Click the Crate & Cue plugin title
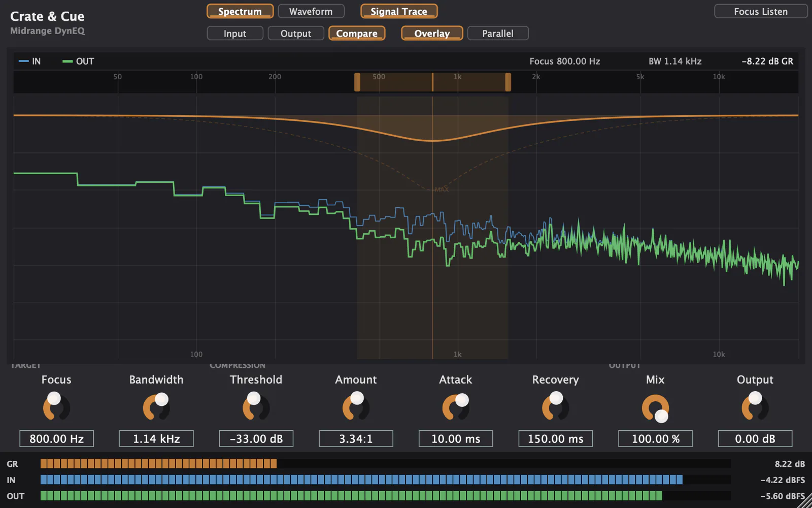 [47, 16]
